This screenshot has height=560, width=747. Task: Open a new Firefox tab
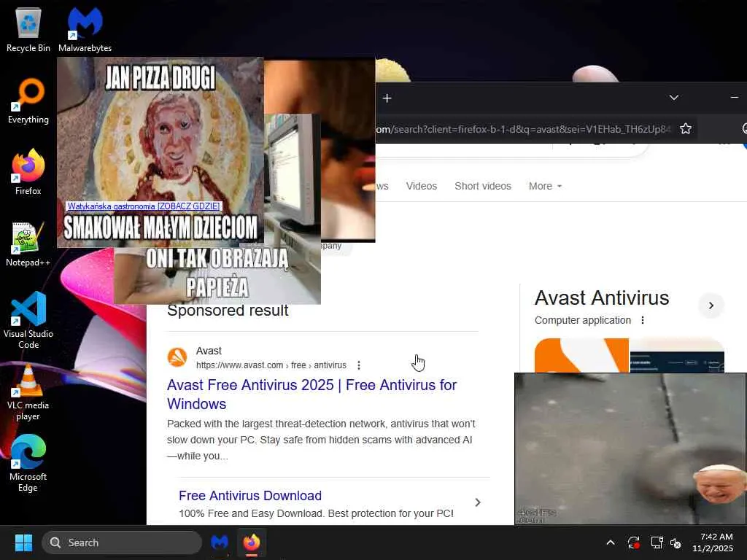click(387, 98)
